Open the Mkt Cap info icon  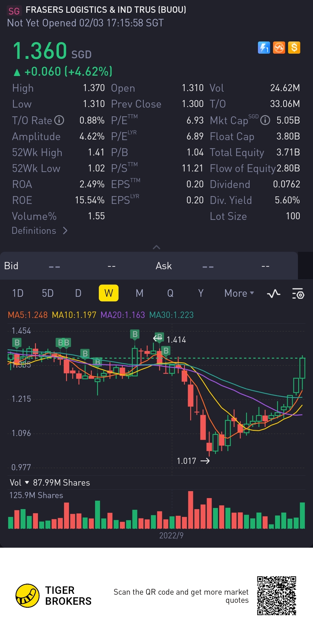click(x=265, y=120)
